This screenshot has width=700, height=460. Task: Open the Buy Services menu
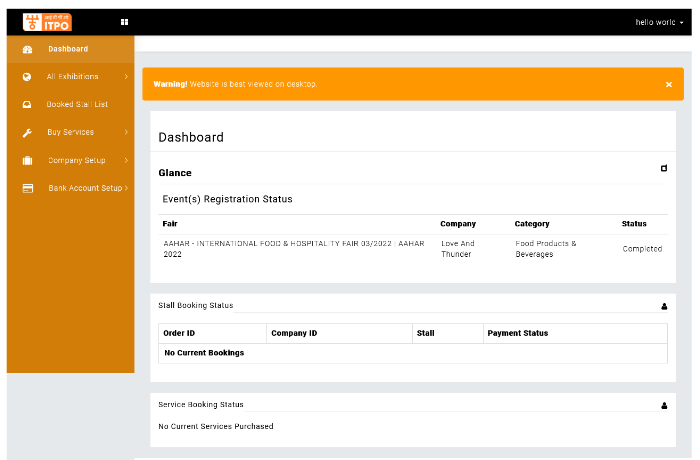tap(71, 132)
